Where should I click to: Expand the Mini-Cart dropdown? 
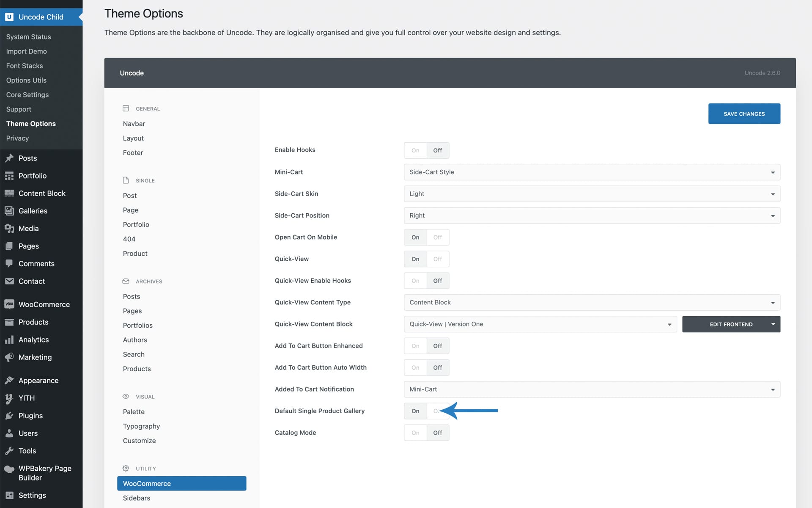(x=592, y=172)
